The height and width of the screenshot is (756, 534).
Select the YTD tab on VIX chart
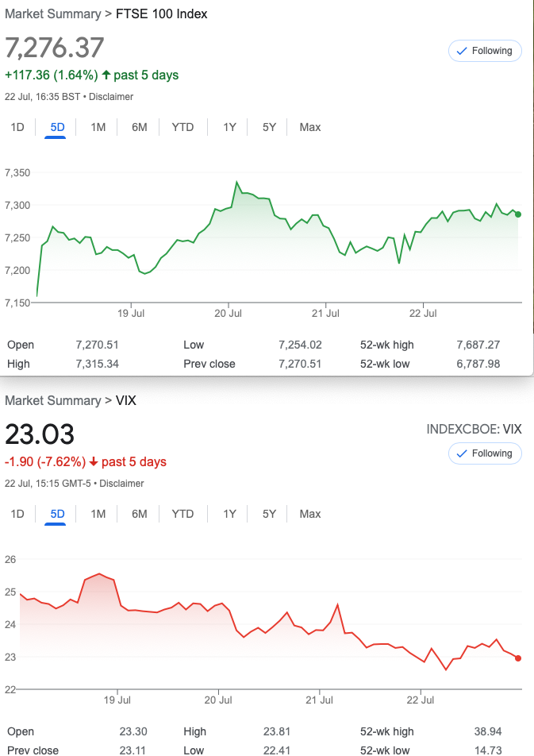(x=182, y=514)
